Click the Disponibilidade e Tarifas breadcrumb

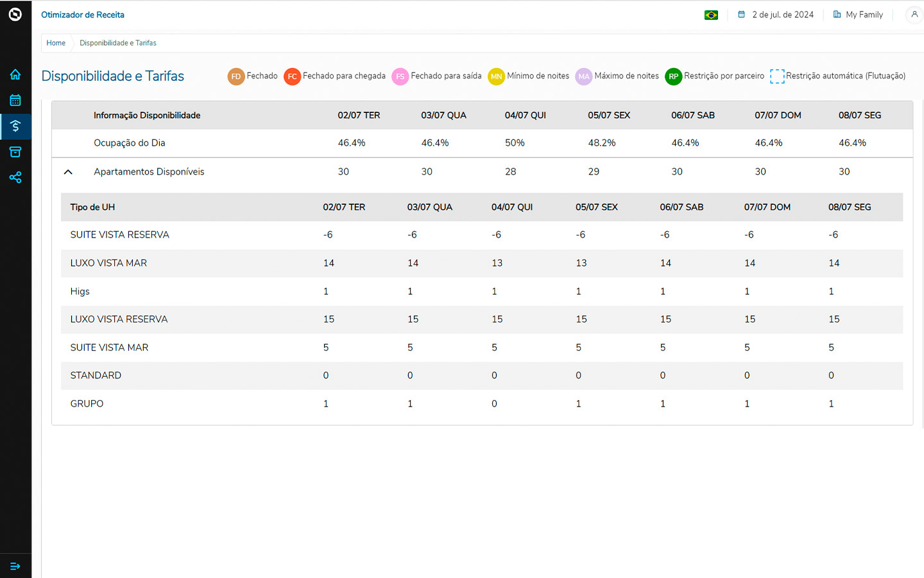point(118,43)
